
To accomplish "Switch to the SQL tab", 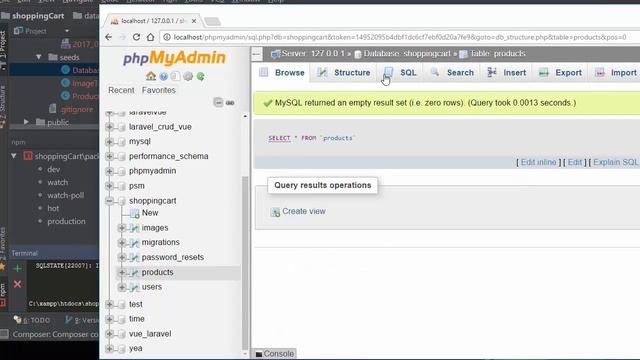I will point(400,73).
